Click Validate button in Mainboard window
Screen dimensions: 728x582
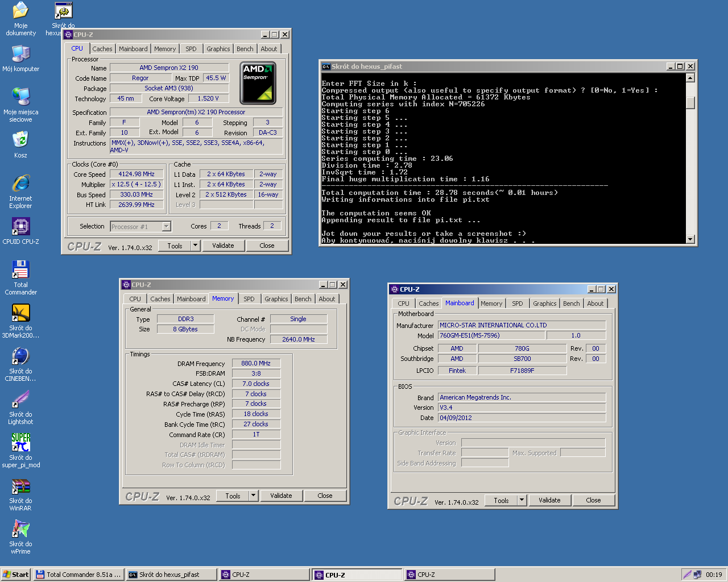549,500
